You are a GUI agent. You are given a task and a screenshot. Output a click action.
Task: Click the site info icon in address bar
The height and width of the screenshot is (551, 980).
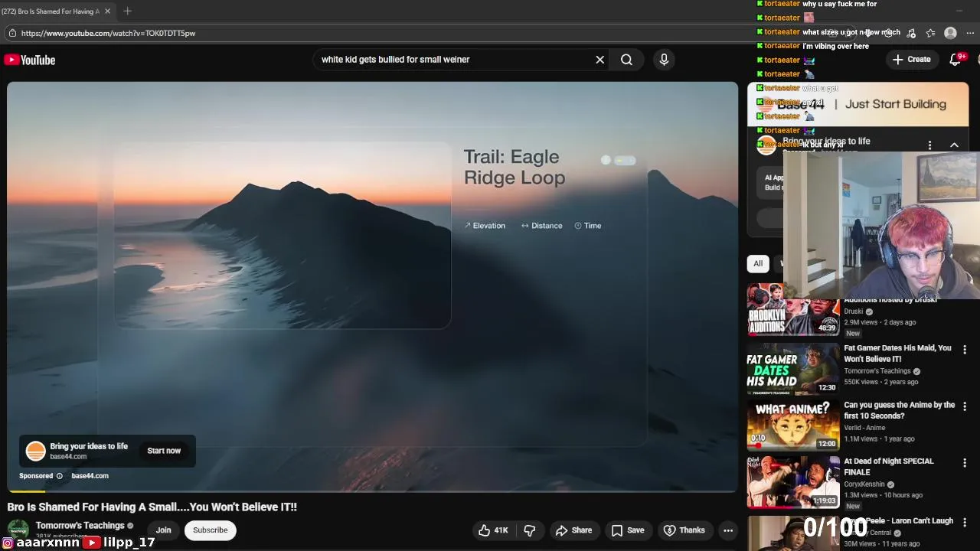[12, 34]
